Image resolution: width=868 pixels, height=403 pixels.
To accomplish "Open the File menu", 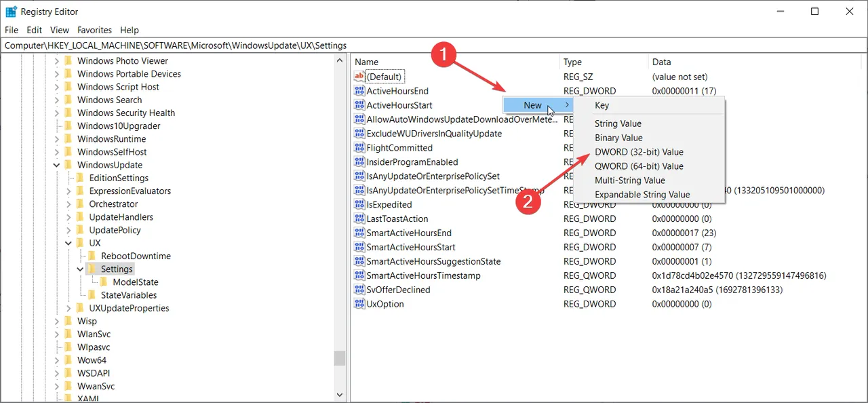I will [x=12, y=30].
